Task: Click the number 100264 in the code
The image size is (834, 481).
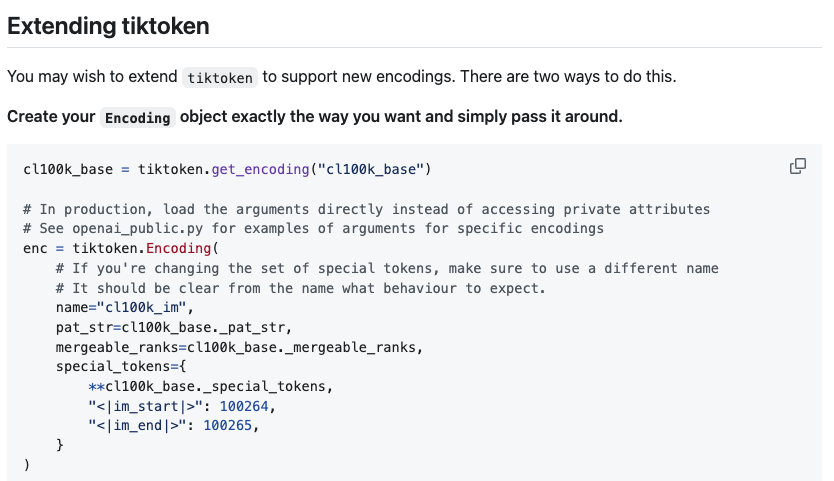Action: click(244, 406)
